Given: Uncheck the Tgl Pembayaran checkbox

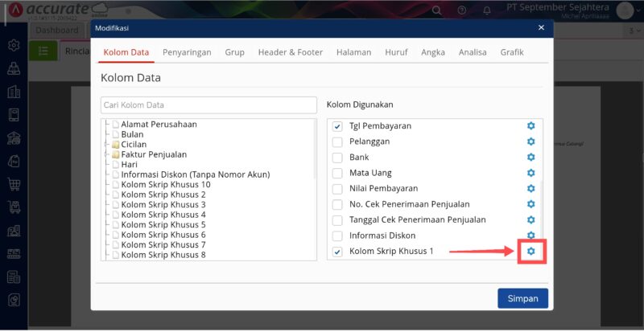Looking at the screenshot, I should pos(337,126).
